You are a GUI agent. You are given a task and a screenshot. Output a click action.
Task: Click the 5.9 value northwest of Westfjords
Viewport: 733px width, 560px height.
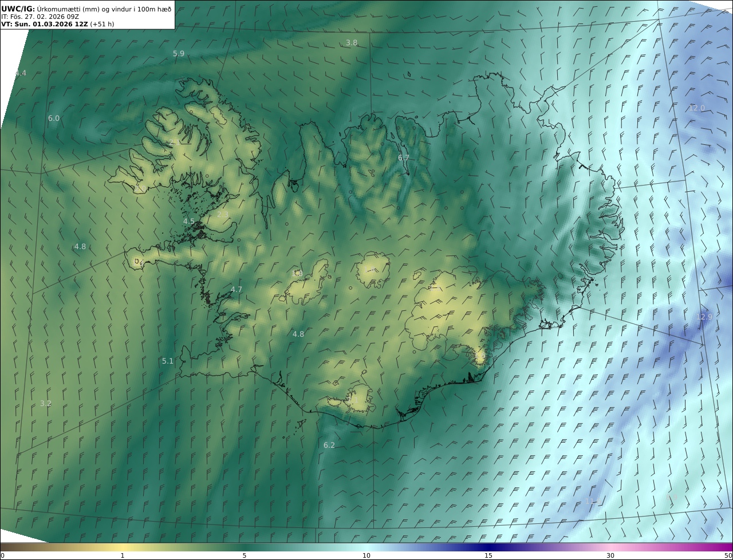tap(179, 53)
